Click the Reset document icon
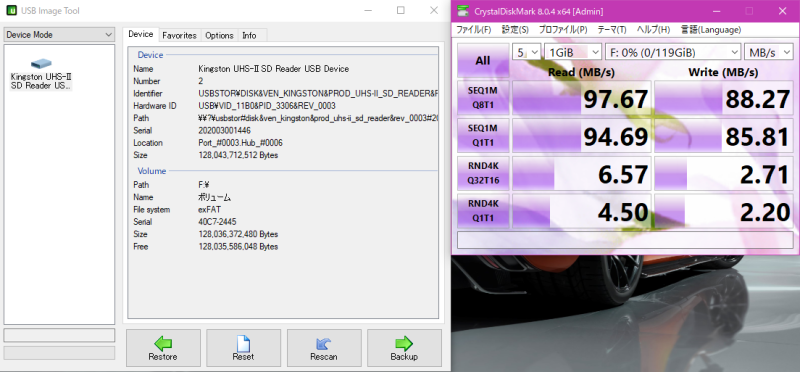This screenshot has height=372, width=800. click(243, 343)
